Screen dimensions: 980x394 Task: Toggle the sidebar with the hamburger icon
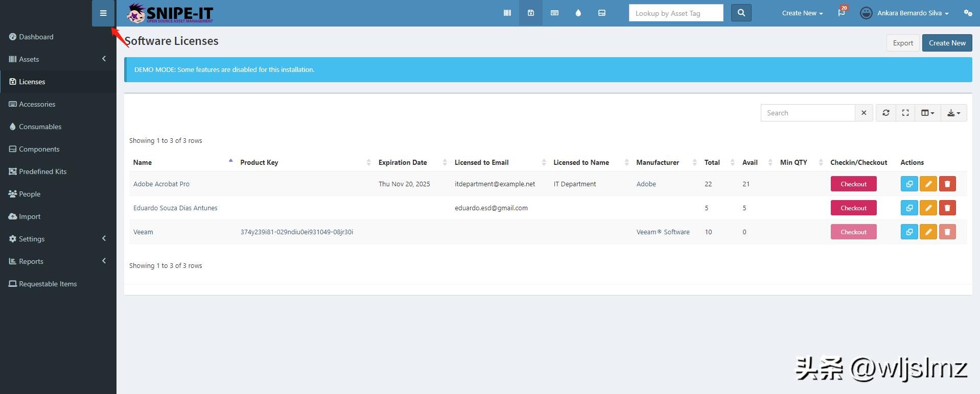[x=103, y=13]
